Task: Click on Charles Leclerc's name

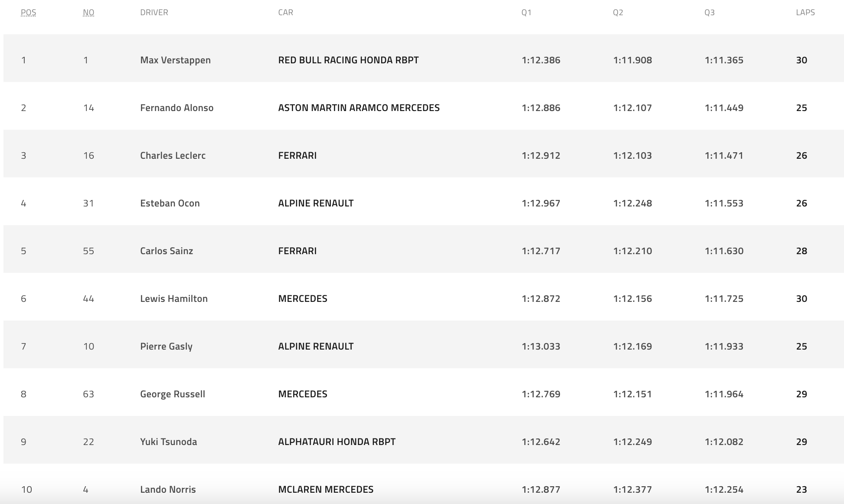Action: (173, 155)
